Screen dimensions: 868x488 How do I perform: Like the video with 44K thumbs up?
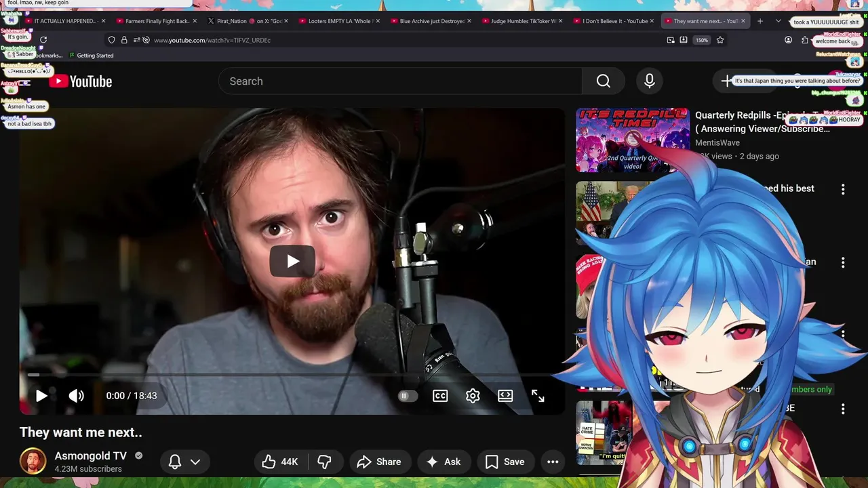[280, 462]
